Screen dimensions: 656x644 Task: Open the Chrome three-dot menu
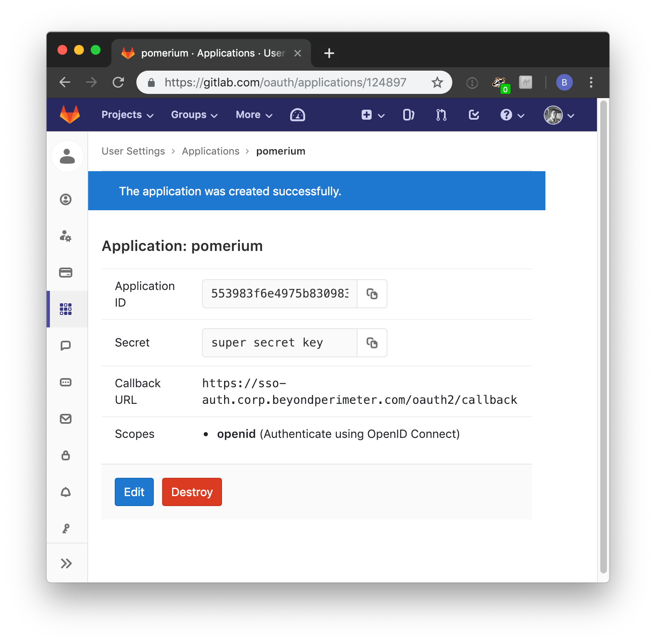point(591,82)
